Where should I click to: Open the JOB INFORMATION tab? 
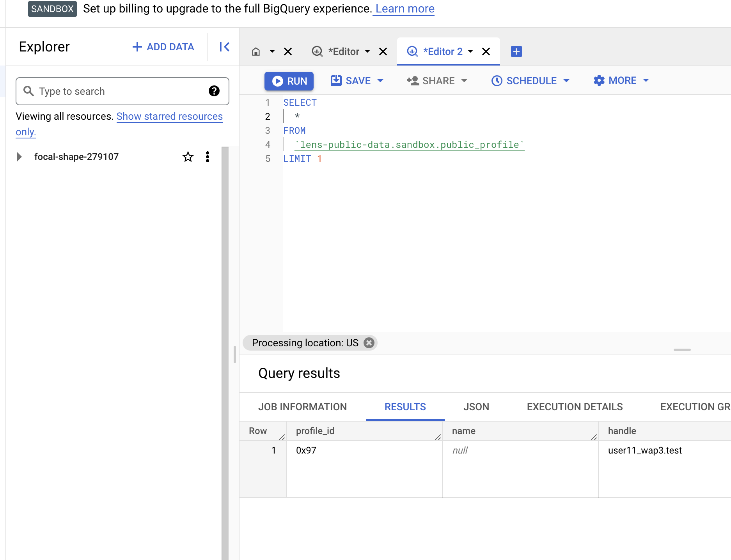pos(303,407)
